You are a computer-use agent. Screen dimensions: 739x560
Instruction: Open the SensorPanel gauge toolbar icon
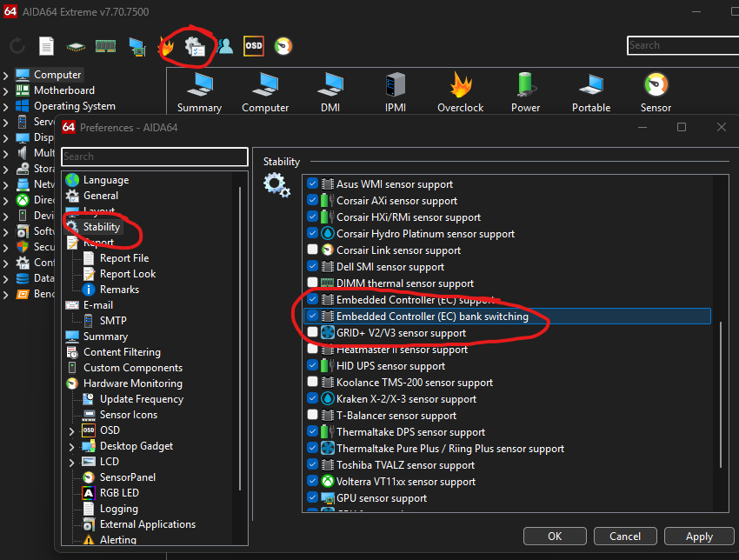283,46
